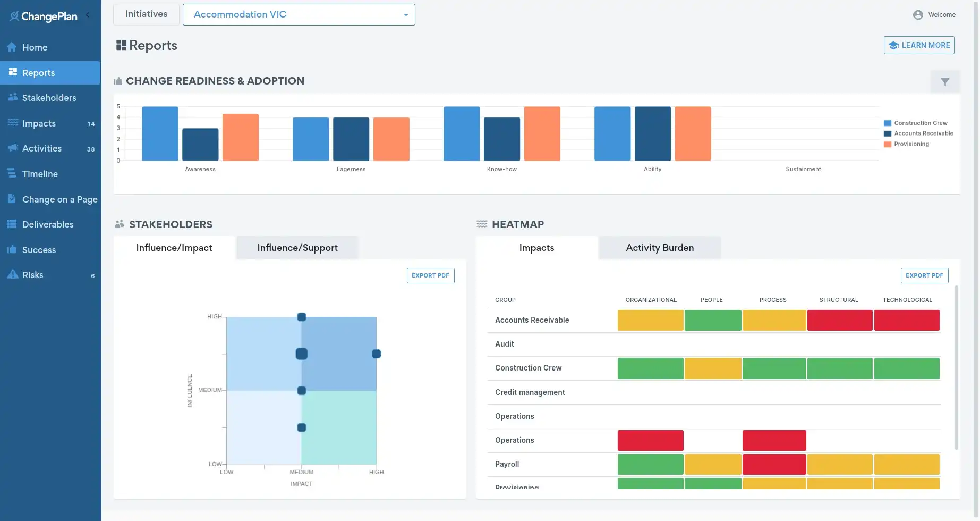Click the Welcome user avatar icon
980x521 pixels.
(918, 15)
